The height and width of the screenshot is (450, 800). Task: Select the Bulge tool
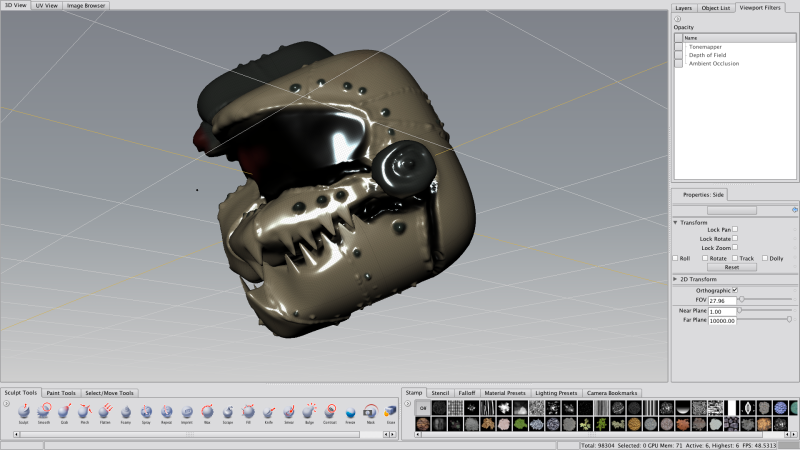pos(309,411)
